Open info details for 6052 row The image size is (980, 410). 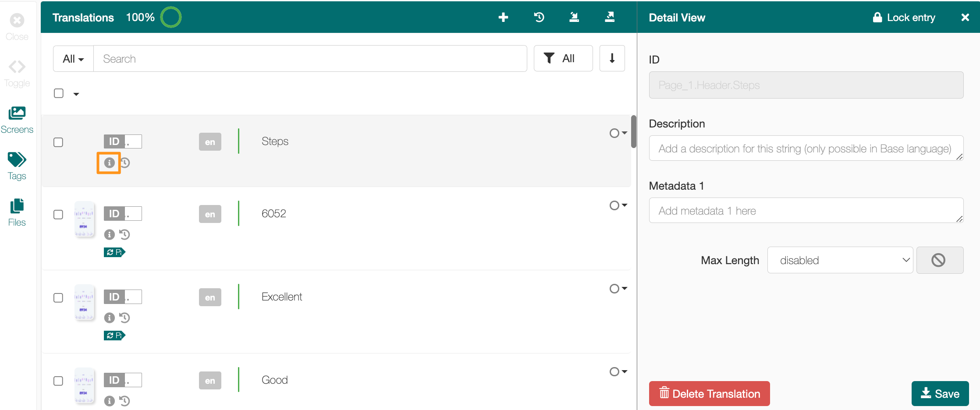coord(109,235)
